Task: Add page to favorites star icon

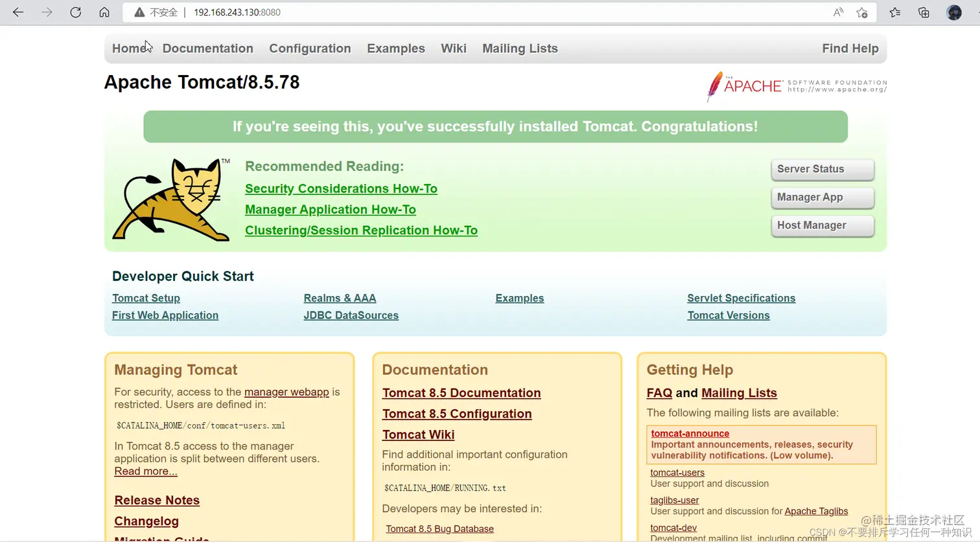Action: 862,12
